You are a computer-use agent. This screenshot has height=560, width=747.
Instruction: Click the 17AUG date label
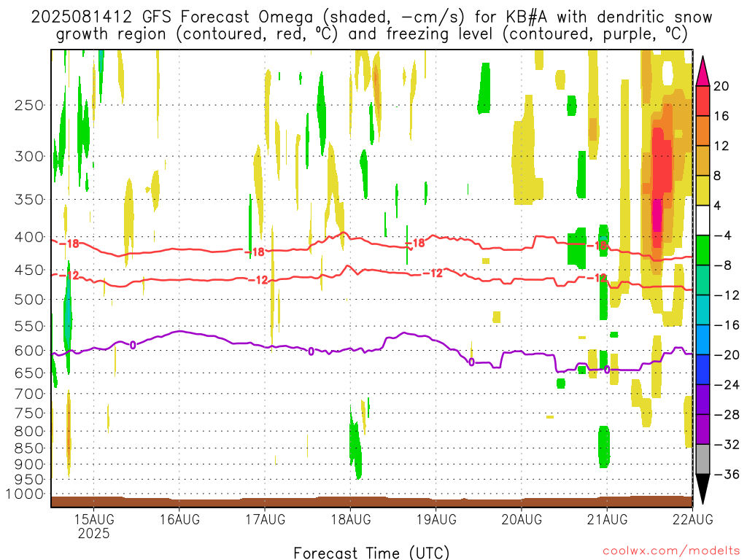coord(266,519)
